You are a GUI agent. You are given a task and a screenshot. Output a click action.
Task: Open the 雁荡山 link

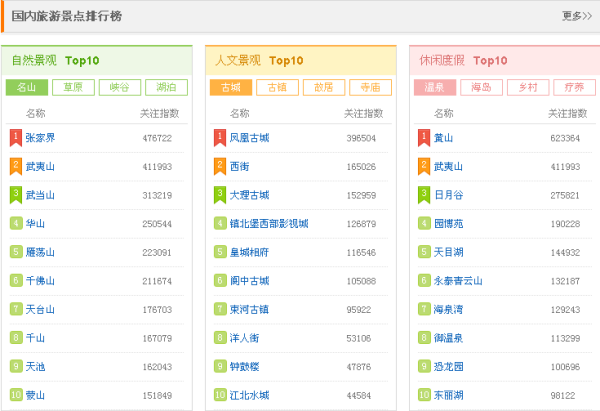(x=40, y=252)
